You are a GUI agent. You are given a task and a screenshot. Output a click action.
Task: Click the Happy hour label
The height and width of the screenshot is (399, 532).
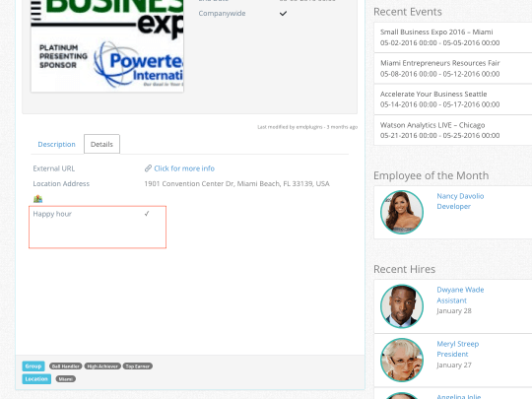pyautogui.click(x=52, y=214)
